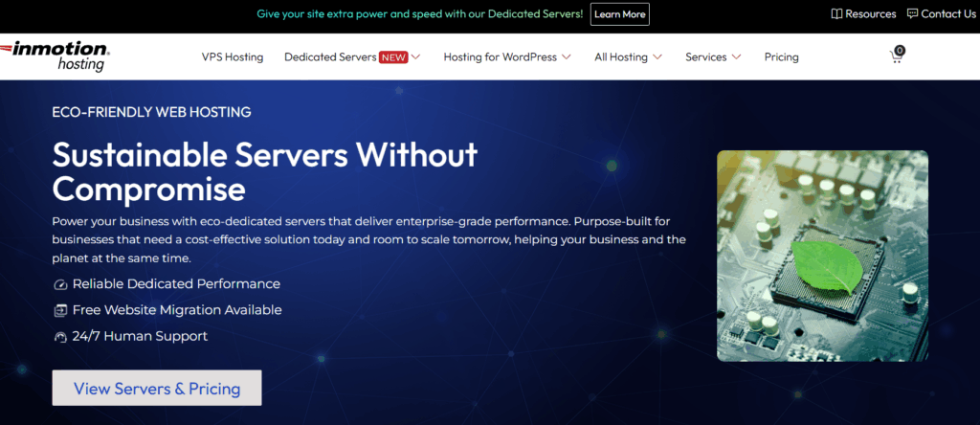Screen dimensions: 980x425
Task: Click the headset icon beside 24/7 Human Support
Action: (x=60, y=337)
